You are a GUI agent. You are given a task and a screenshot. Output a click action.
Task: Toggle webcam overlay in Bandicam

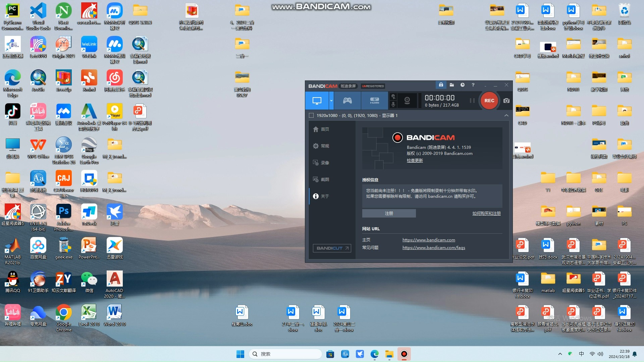click(x=407, y=101)
